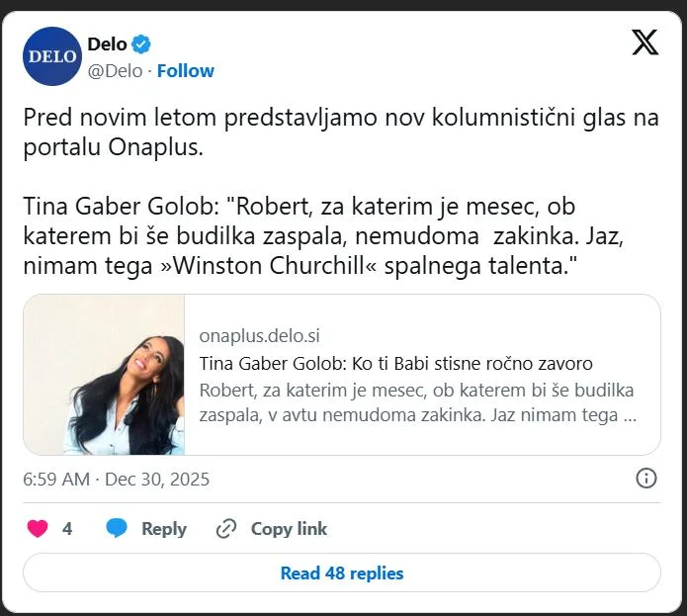687x616 pixels.
Task: Click the chain link copy icon
Action: (226, 529)
